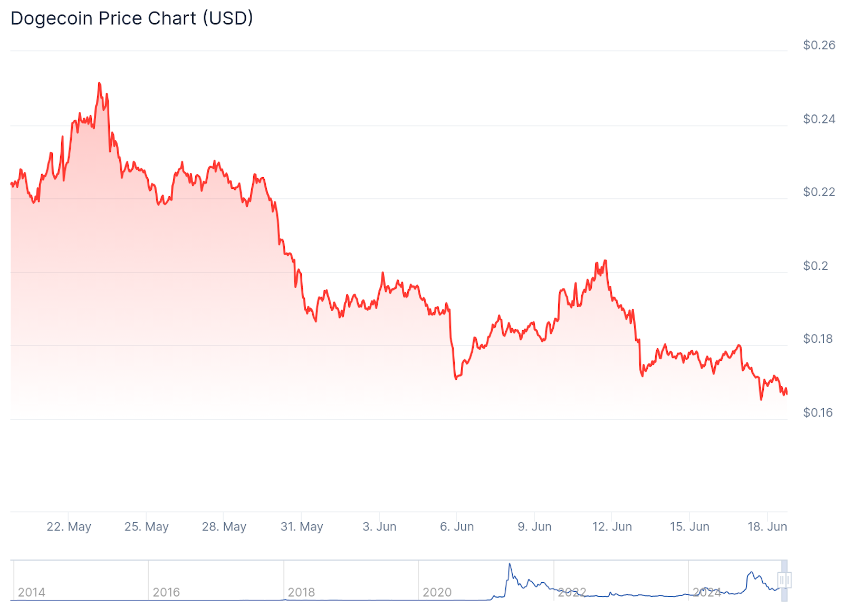Click the 22. May date label
This screenshot has width=844, height=616.
69,526
